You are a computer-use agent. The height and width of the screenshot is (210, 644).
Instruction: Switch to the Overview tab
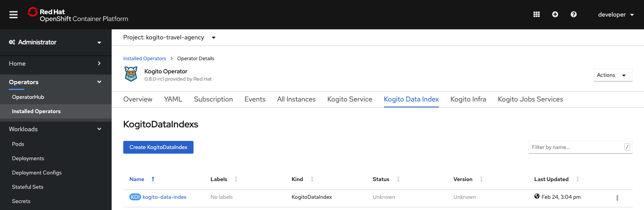[138, 99]
